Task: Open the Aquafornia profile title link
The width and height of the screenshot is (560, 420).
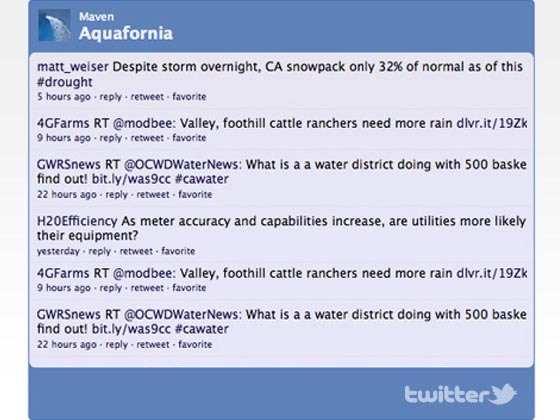Action: click(126, 34)
